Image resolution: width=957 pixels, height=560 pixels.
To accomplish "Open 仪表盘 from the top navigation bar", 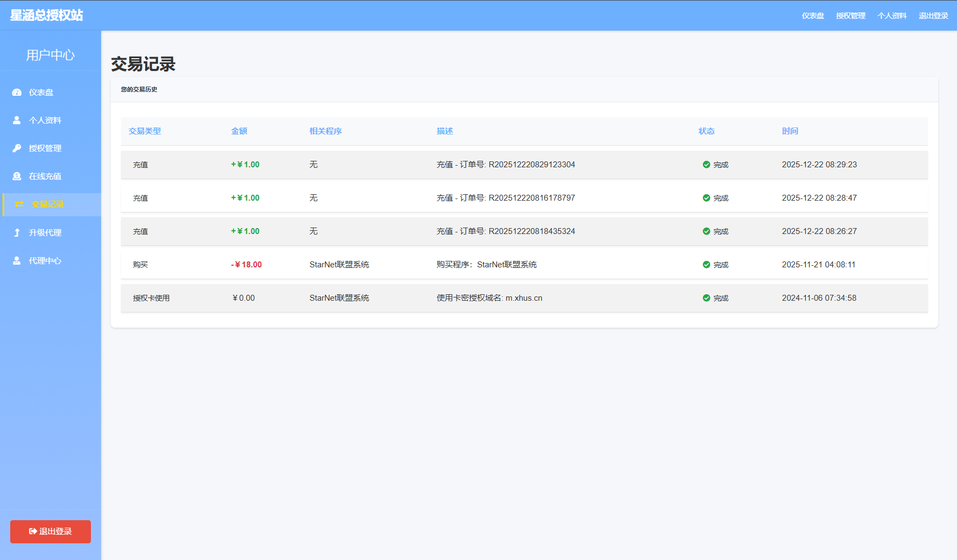I will (812, 16).
